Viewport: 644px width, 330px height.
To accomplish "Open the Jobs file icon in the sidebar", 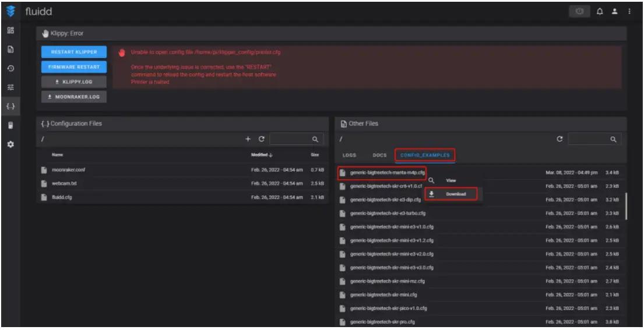I will 10,50.
